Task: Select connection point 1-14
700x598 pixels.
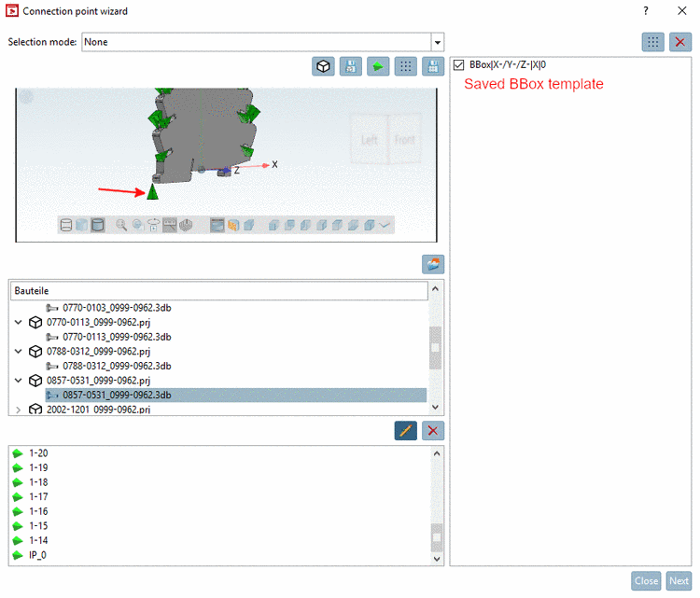Action: coord(38,540)
